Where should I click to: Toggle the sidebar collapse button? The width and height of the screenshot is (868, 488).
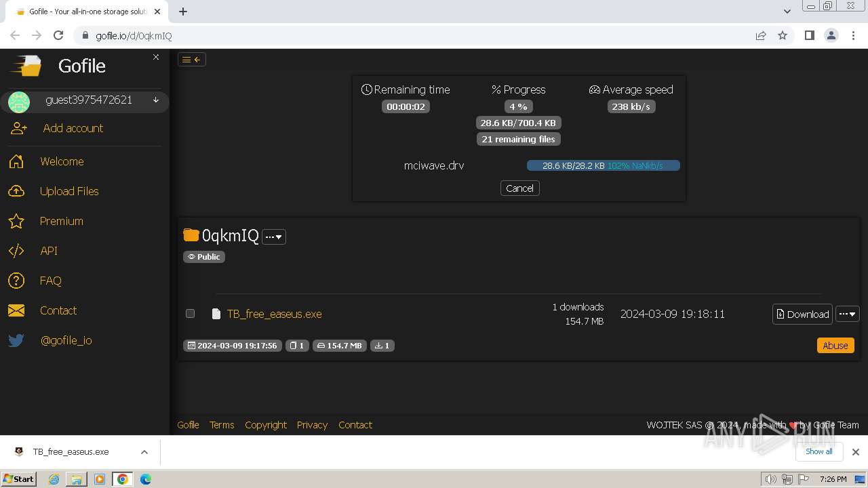pyautogui.click(x=192, y=60)
